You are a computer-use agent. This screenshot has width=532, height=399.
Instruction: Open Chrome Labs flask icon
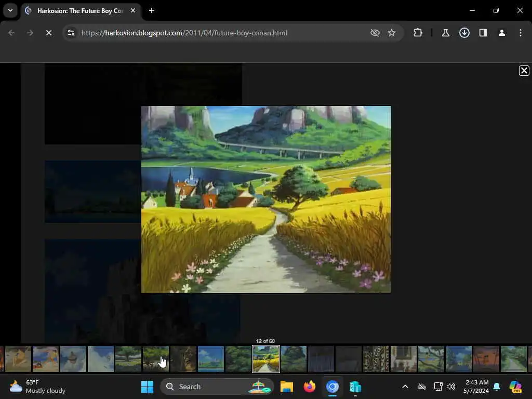[445, 33]
